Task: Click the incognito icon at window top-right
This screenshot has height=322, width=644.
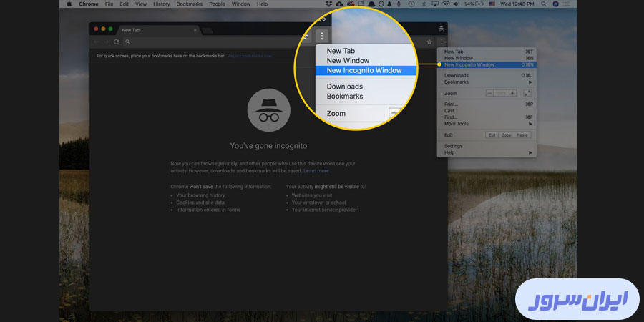Action: (441, 29)
